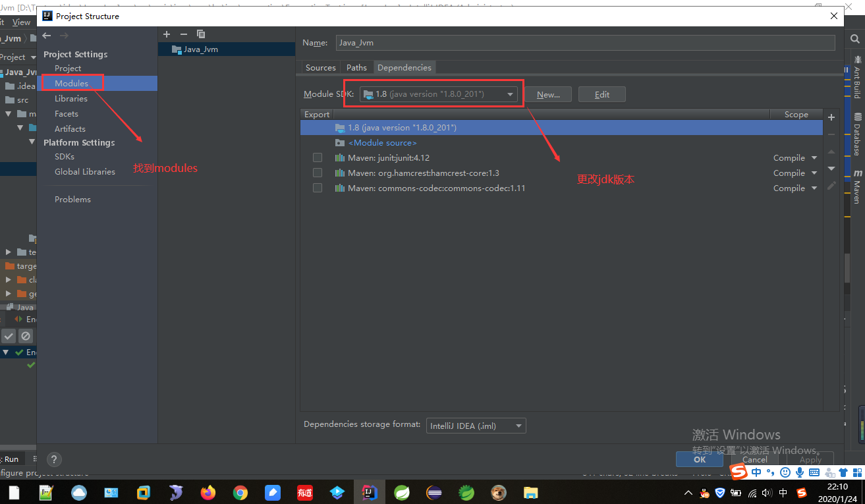Click the Scope column header

click(x=796, y=114)
